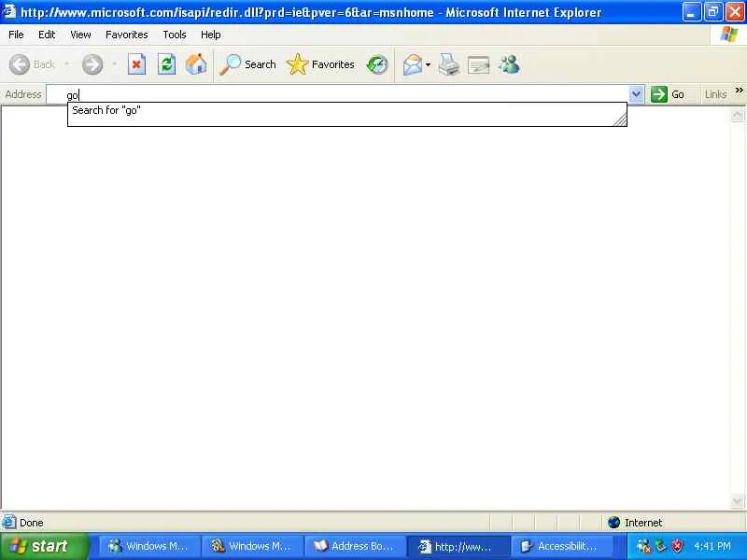
Task: Switch to the http://ww... taskbar button
Action: click(458, 546)
